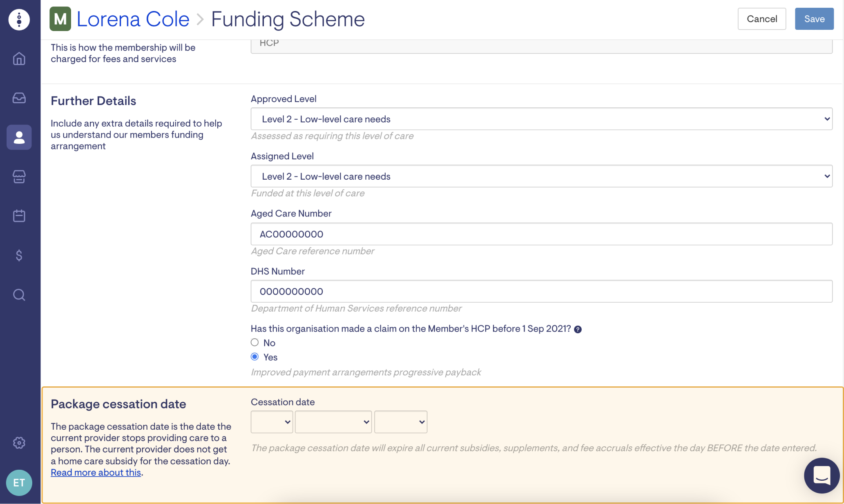Follow the Read more about this link
Viewport: 844px width, 504px height.
(96, 473)
